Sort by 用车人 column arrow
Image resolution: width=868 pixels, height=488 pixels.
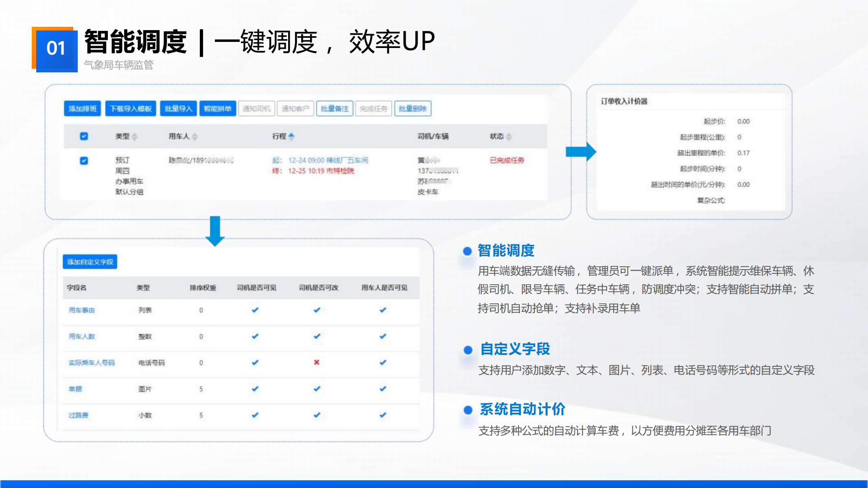coord(195,137)
